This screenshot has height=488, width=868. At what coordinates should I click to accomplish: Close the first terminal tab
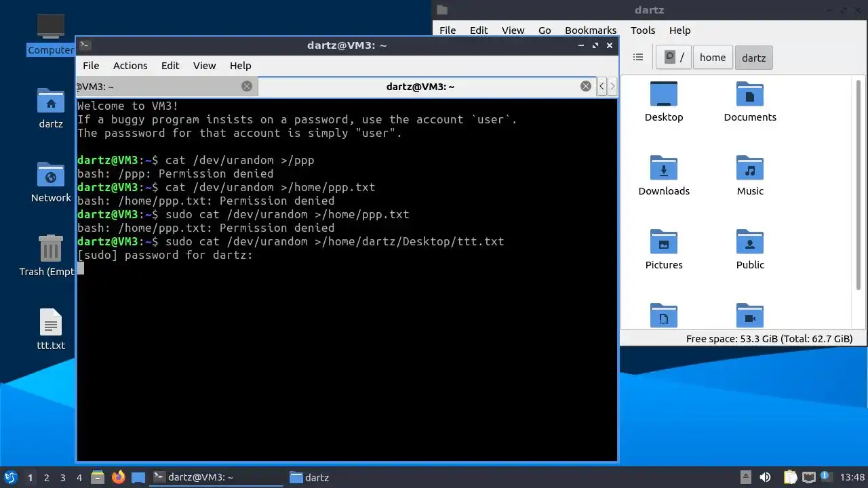tap(247, 86)
